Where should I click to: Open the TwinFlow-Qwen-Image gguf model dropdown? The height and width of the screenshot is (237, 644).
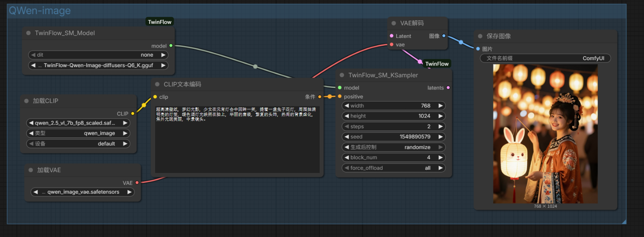tap(98, 66)
